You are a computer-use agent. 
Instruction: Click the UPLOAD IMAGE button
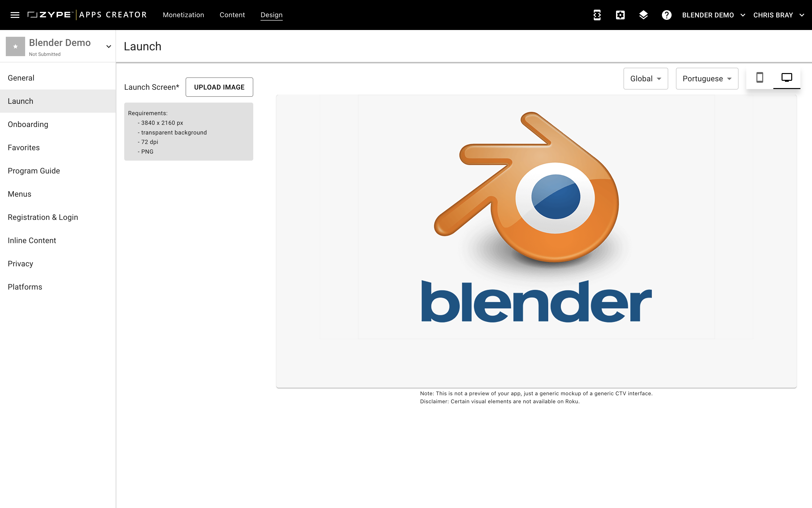tap(219, 87)
